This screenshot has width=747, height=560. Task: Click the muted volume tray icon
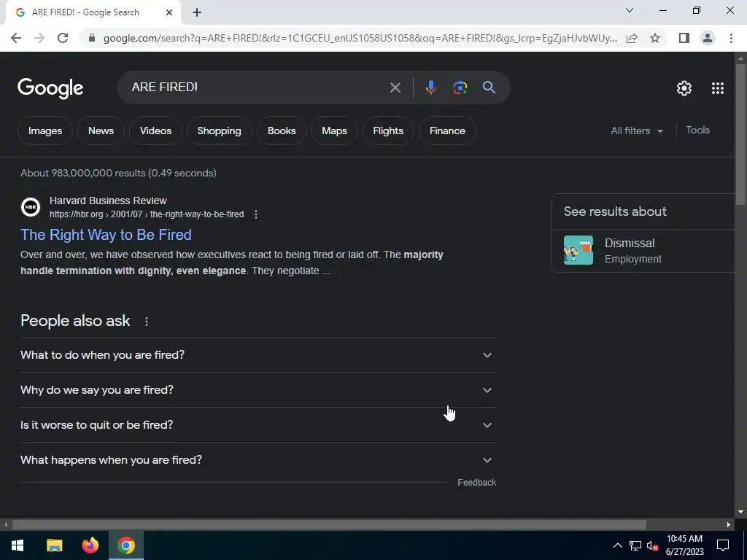[x=652, y=545]
